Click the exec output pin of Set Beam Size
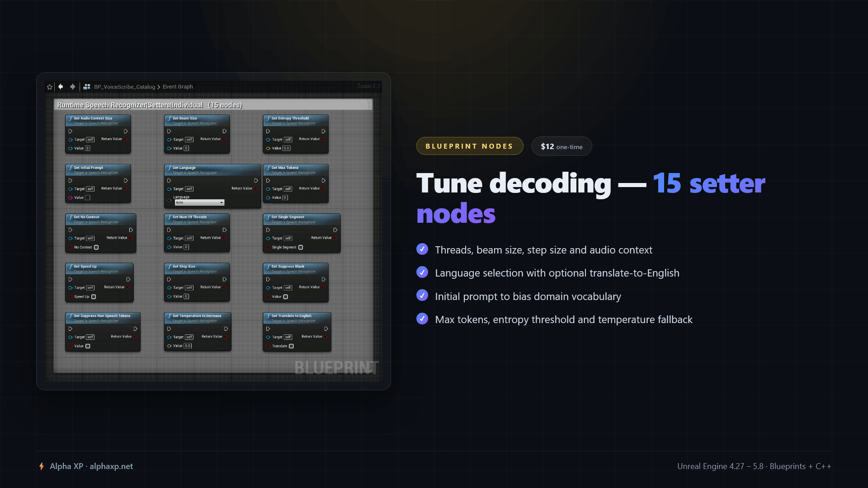Viewport: 868px width, 488px height. coord(224,131)
